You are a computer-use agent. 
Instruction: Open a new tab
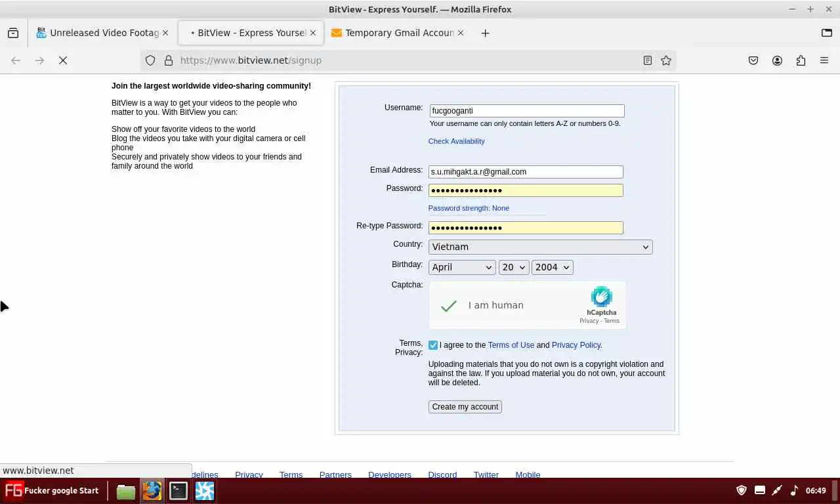click(485, 33)
